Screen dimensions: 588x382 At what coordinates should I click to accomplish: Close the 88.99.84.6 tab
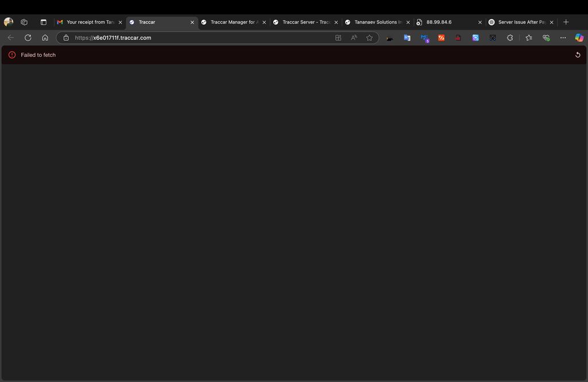(x=480, y=22)
